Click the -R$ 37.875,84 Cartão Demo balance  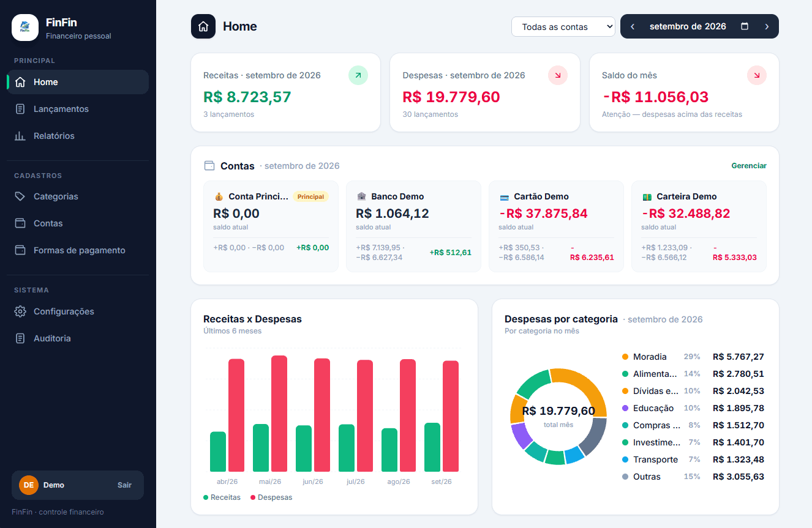543,214
